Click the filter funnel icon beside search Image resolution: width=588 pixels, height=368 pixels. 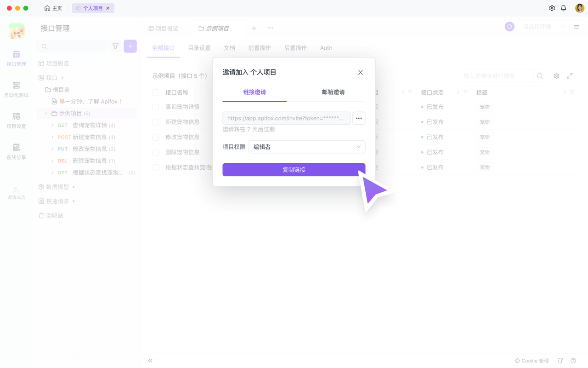click(x=115, y=46)
